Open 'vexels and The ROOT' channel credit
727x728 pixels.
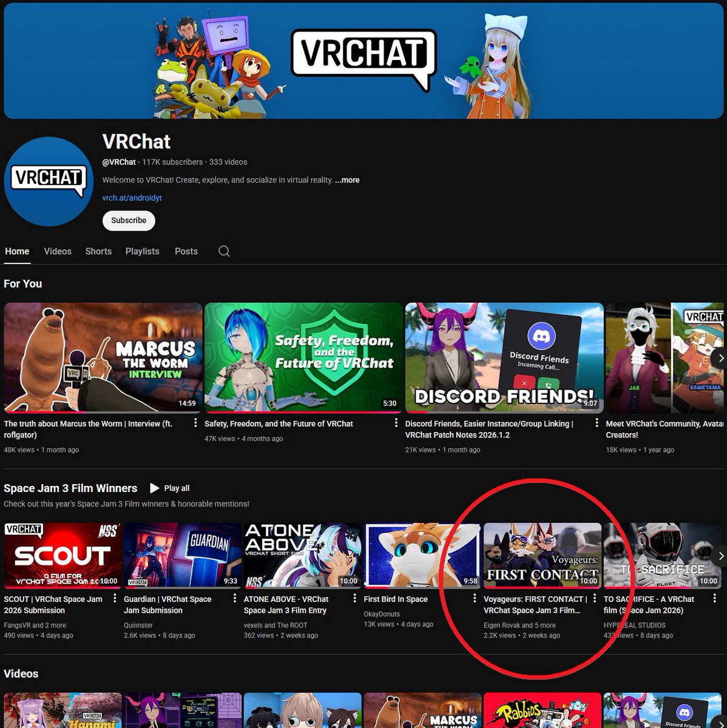coord(276,625)
